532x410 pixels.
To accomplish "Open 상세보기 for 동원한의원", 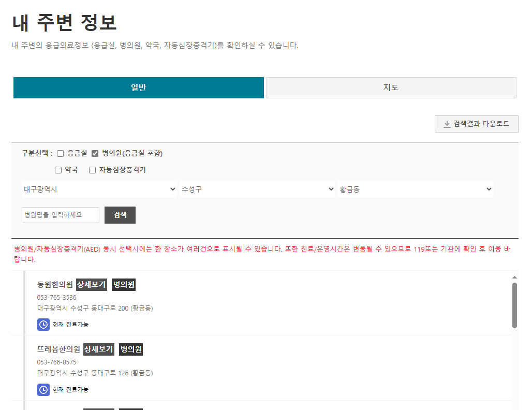I will (x=92, y=284).
